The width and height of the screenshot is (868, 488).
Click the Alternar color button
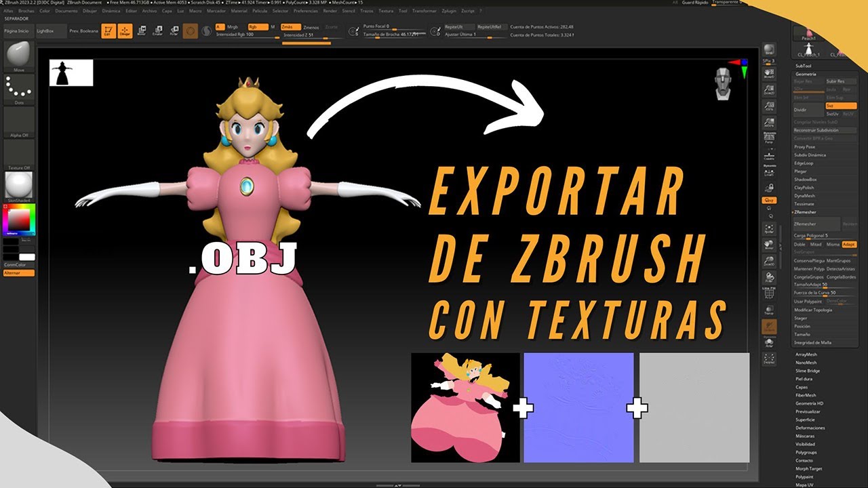[19, 272]
